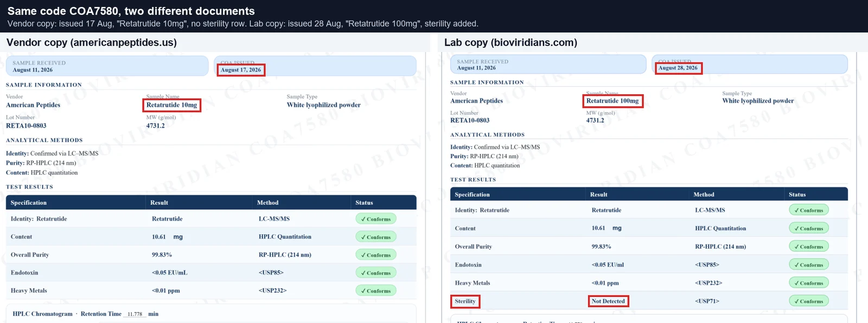The height and width of the screenshot is (323, 868).
Task: Click Conforms badge on Lab copy Identity row
Action: point(808,210)
